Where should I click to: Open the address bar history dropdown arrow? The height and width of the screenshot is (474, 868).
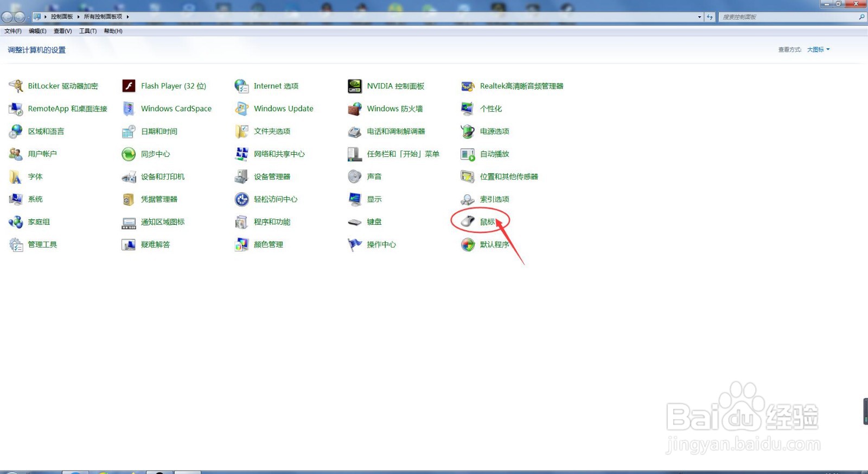point(699,17)
